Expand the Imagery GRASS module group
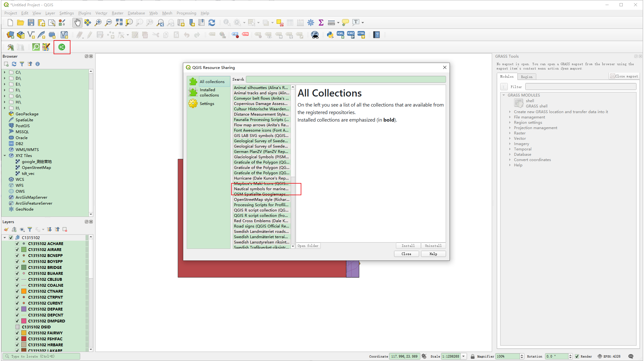 coord(510,144)
